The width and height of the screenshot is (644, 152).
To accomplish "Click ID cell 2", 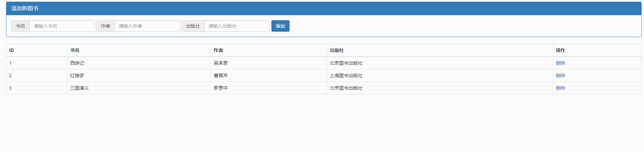I will click(x=37, y=75).
